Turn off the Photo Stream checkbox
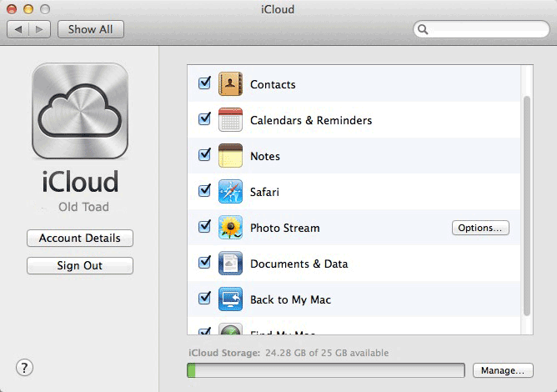The height and width of the screenshot is (392, 557). point(204,226)
